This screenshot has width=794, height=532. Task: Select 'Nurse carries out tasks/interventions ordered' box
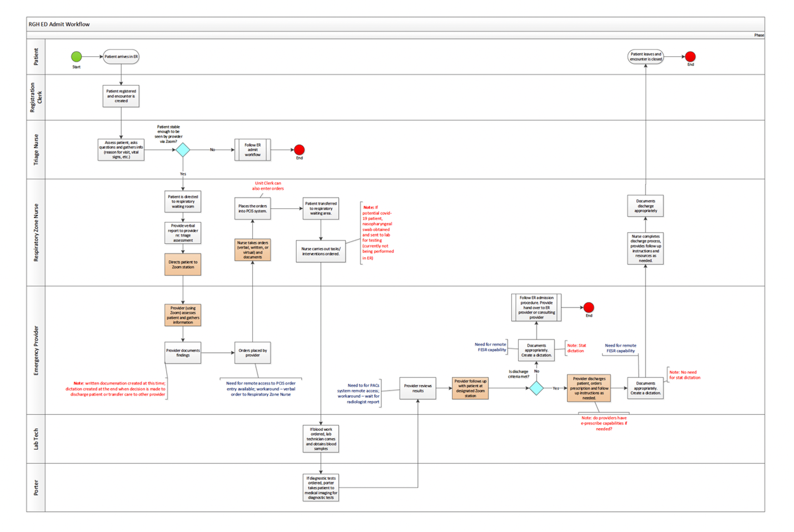[x=321, y=252]
